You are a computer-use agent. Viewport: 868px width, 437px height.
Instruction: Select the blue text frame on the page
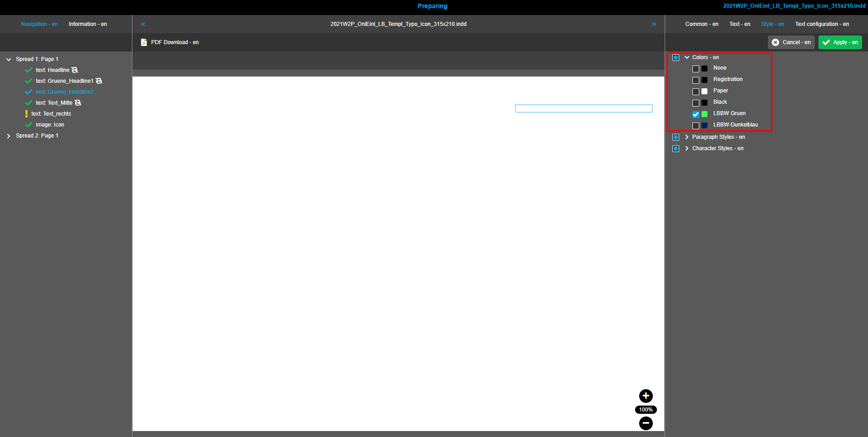click(584, 108)
